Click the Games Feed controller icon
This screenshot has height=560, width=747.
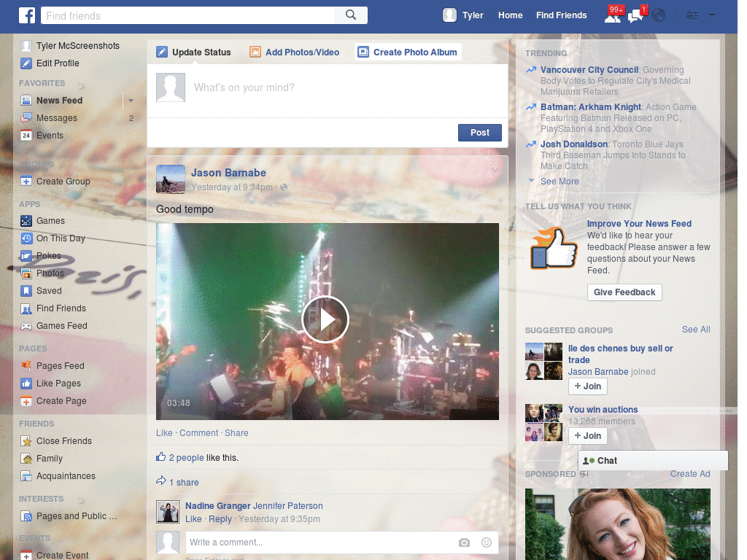pos(26,326)
